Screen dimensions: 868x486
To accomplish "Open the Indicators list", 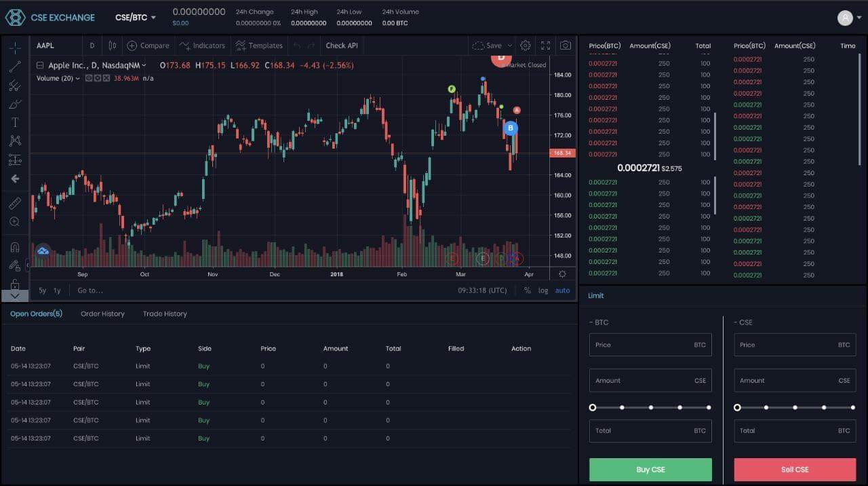I will pos(202,45).
